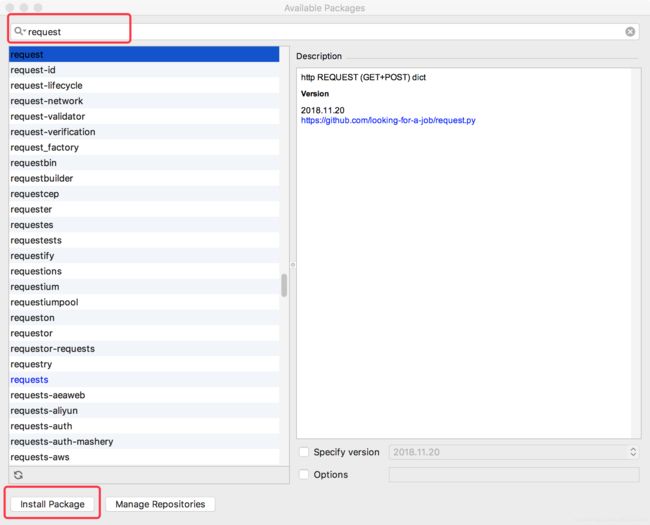The height and width of the screenshot is (525, 650).
Task: Select the requestcep package
Action: tap(144, 194)
